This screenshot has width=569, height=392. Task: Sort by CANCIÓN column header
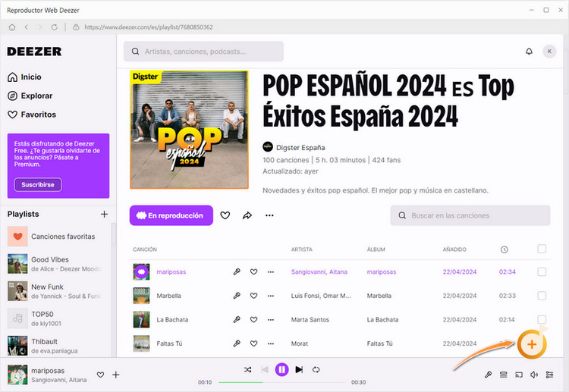click(145, 249)
